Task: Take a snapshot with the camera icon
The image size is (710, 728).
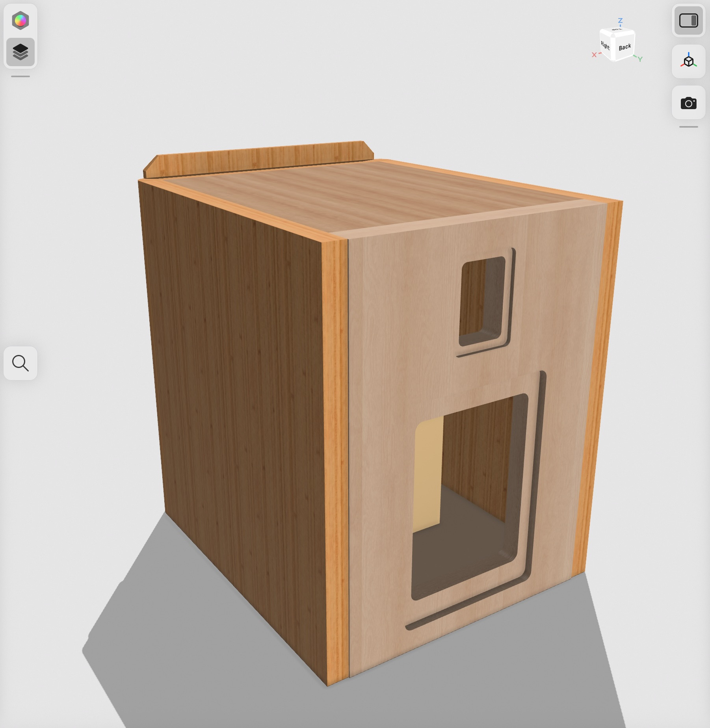Action: [688, 102]
